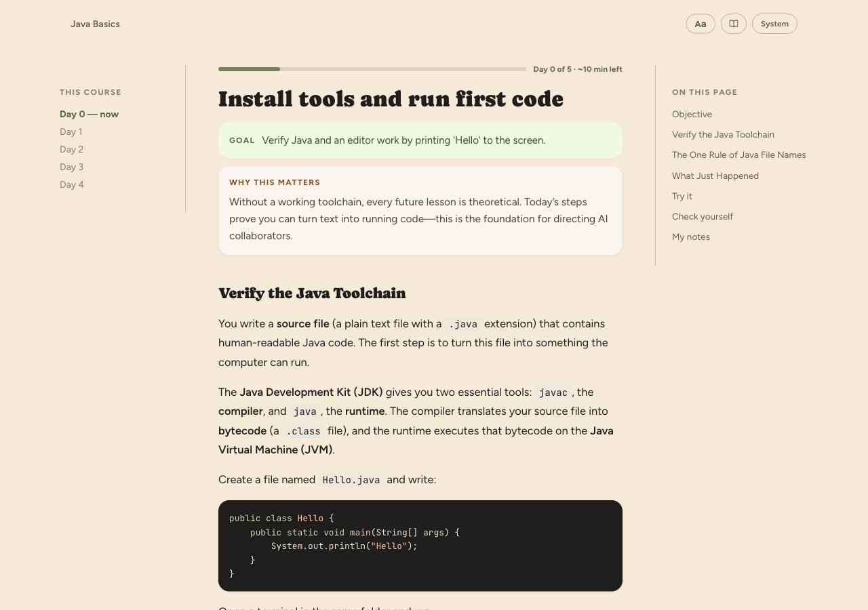This screenshot has width=868, height=610.
Task: Click the .class inline code snippet
Action: coord(303,431)
